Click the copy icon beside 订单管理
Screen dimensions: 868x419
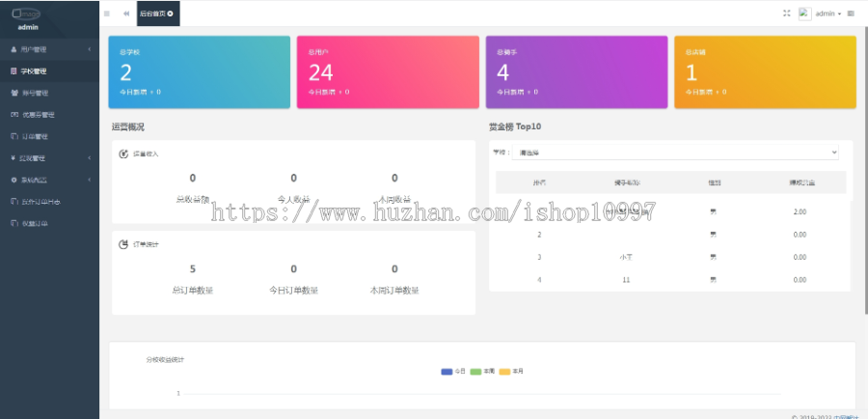[14, 136]
